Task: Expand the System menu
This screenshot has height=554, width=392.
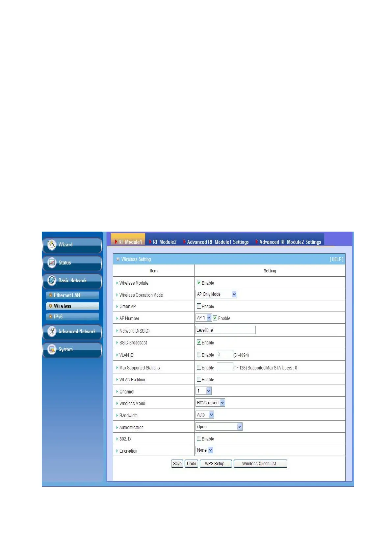Action: click(72, 349)
